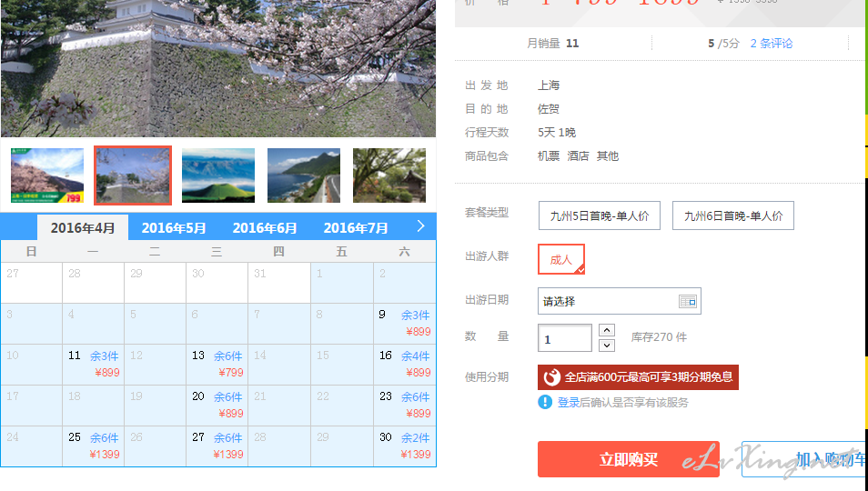868x491 pixels.
Task: Pick April 25 date ¥1399
Action: point(94,446)
